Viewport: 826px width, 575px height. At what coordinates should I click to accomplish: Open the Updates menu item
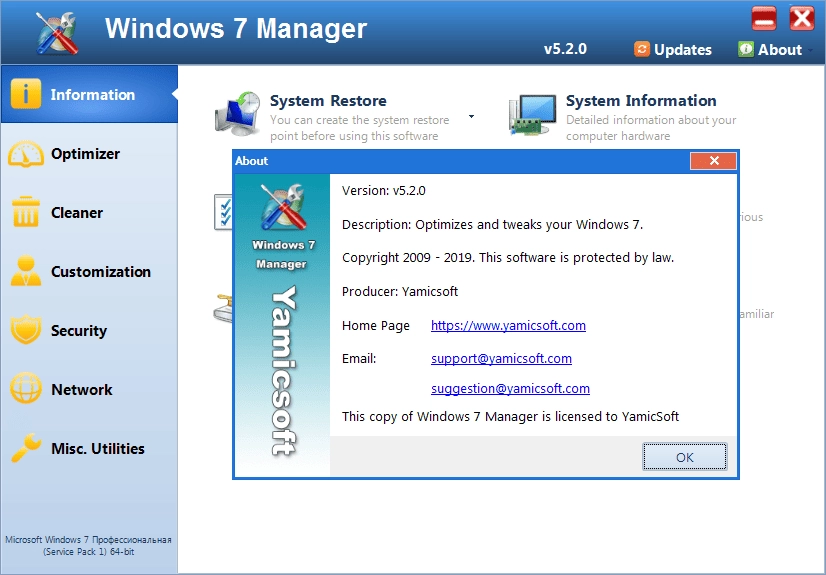[x=673, y=49]
